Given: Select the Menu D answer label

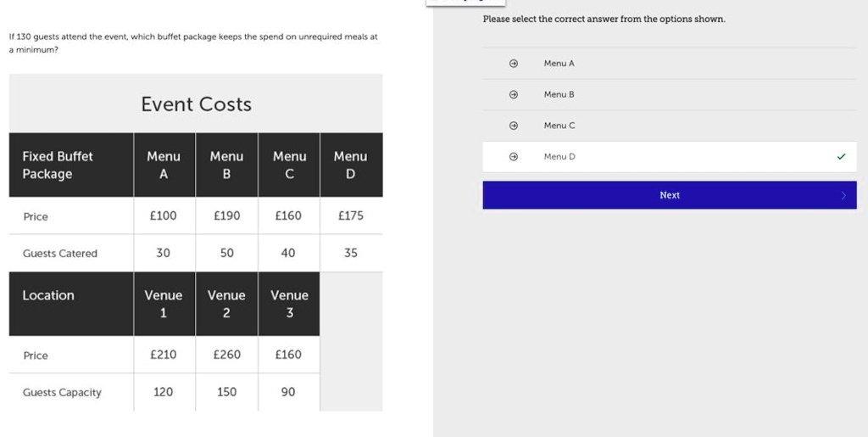Looking at the screenshot, I should click(559, 157).
